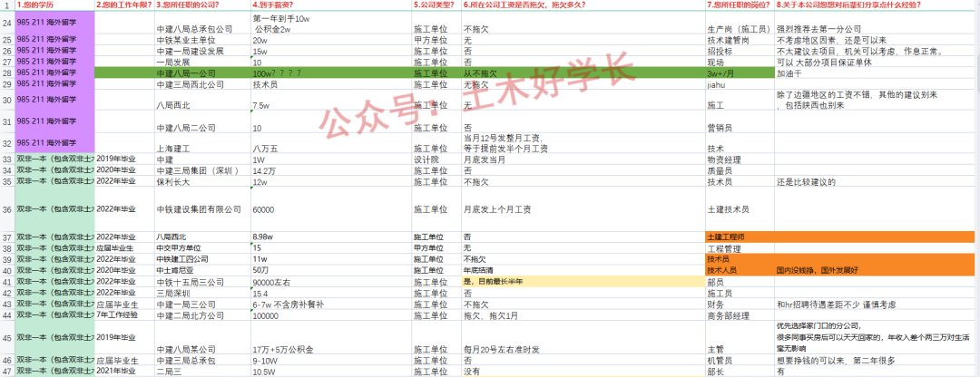The image size is (980, 377).
Task: Click cell '中铁十五局三公司'
Action: (202, 282)
